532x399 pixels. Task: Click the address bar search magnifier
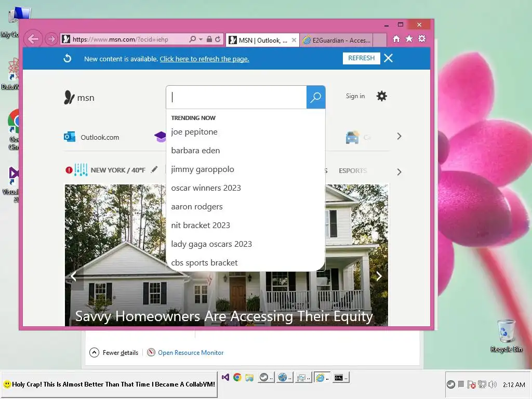click(x=192, y=39)
